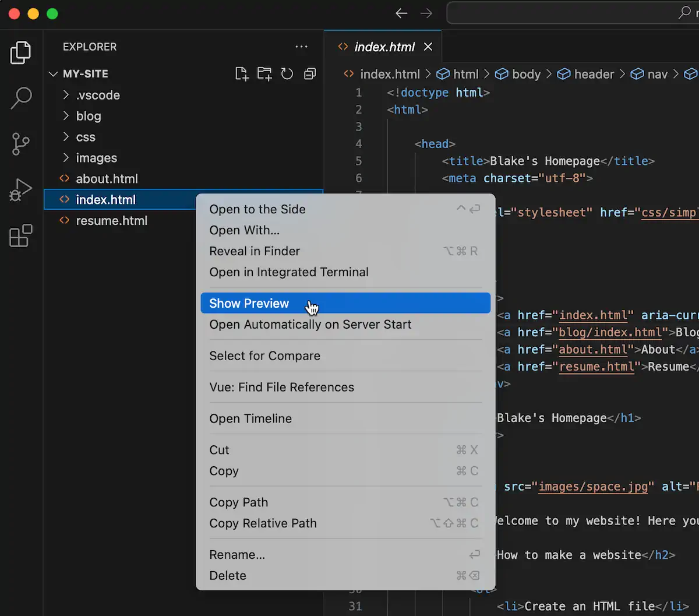Open the Source Control view
The image size is (699, 616).
pyautogui.click(x=21, y=144)
